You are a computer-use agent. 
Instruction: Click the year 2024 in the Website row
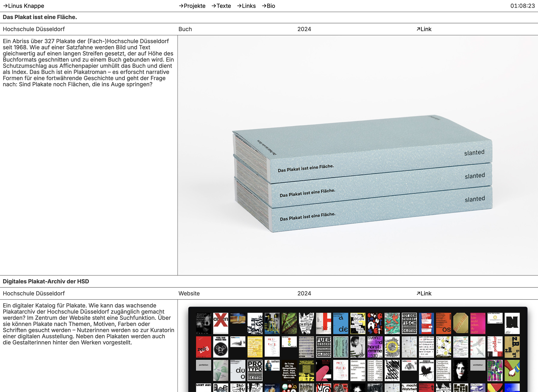point(304,293)
